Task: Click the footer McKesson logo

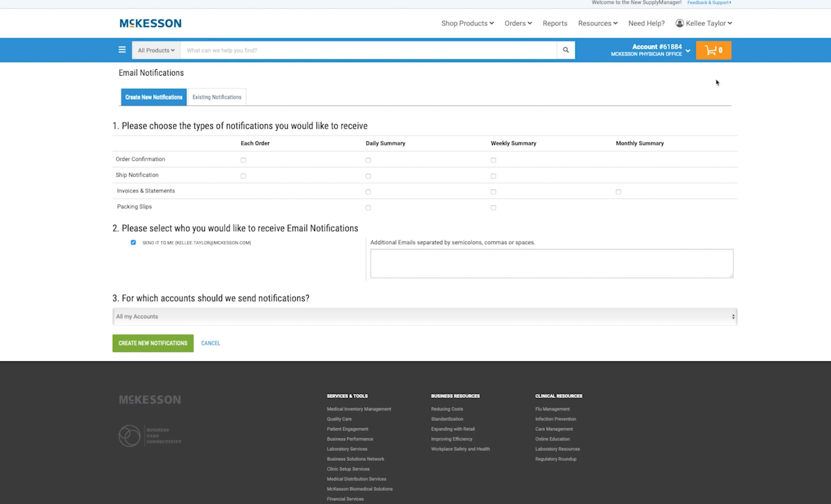Action: tap(150, 399)
